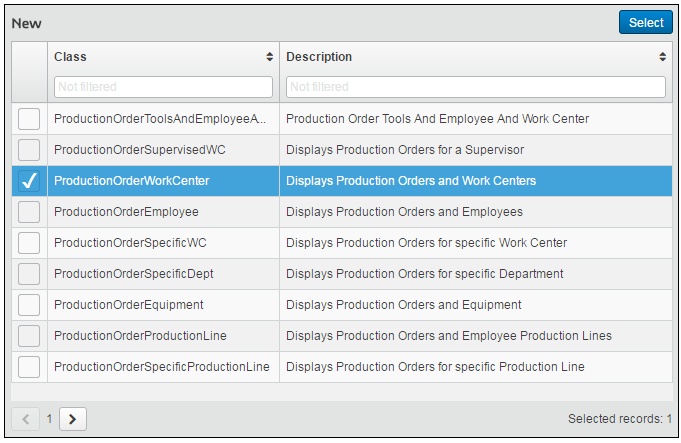Check the ProductionOrderToolsAndEmployee row checkbox
Image resolution: width=681 pixels, height=443 pixels.
[x=29, y=119]
